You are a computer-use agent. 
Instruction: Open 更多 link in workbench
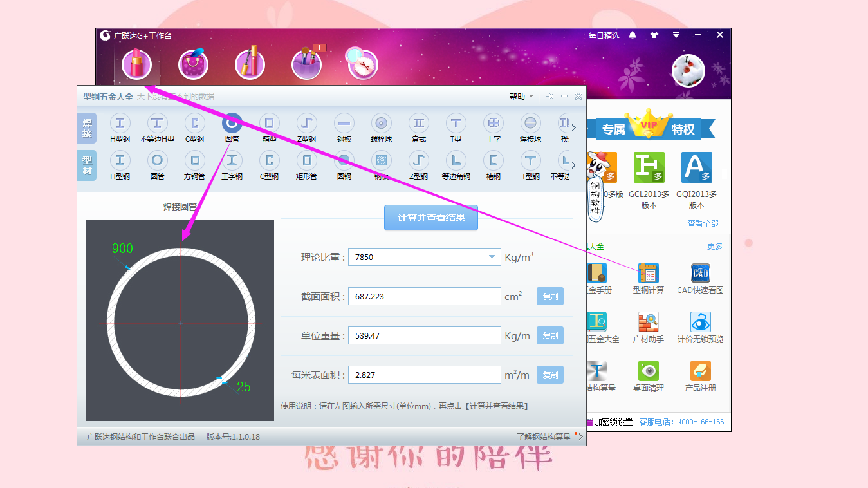pos(715,246)
